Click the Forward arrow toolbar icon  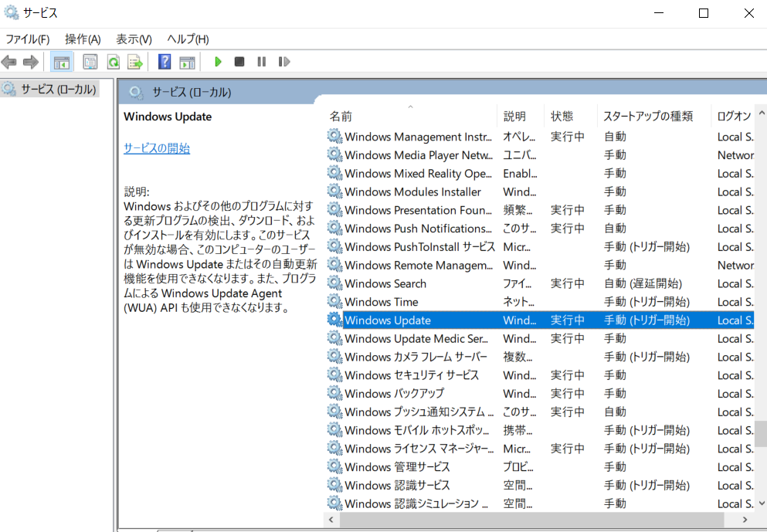pos(31,62)
